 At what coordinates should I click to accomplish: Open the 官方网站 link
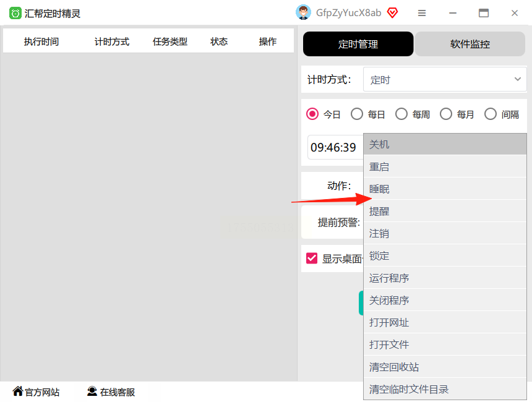click(42, 392)
